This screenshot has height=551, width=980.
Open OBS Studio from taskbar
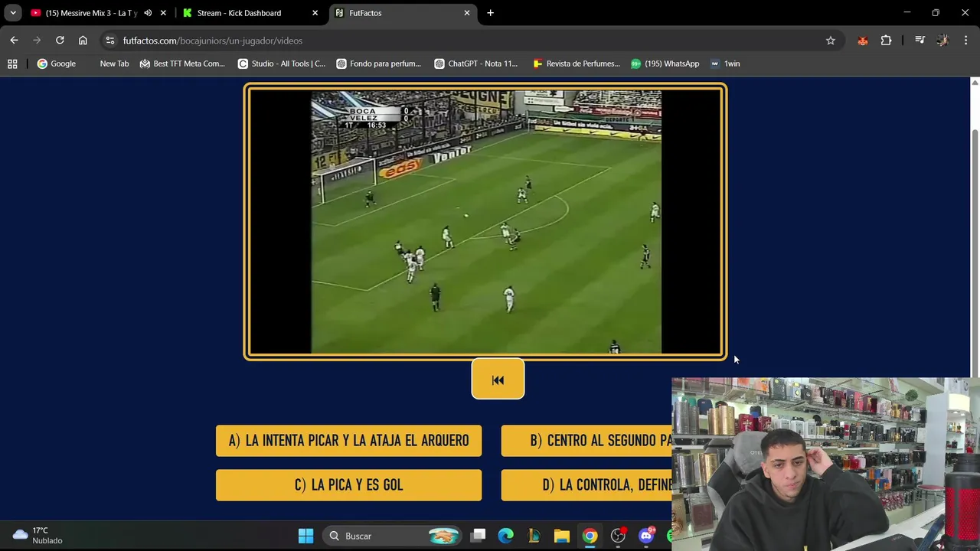(618, 536)
